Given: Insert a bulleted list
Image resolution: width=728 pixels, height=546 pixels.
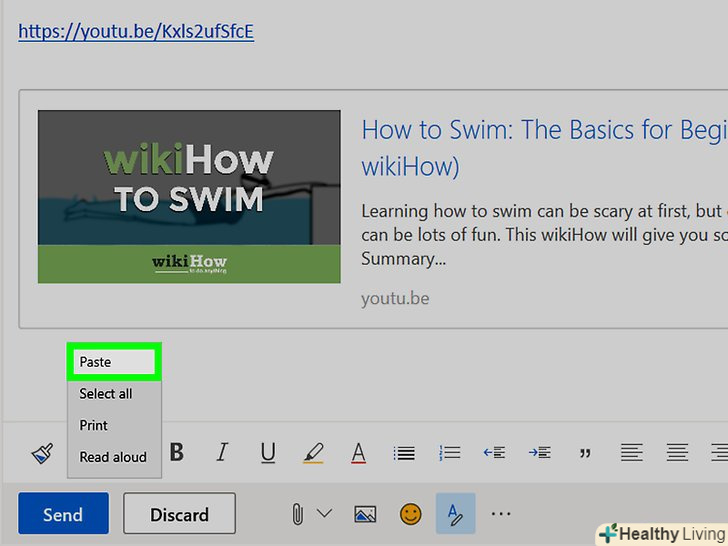Looking at the screenshot, I should coord(404,453).
